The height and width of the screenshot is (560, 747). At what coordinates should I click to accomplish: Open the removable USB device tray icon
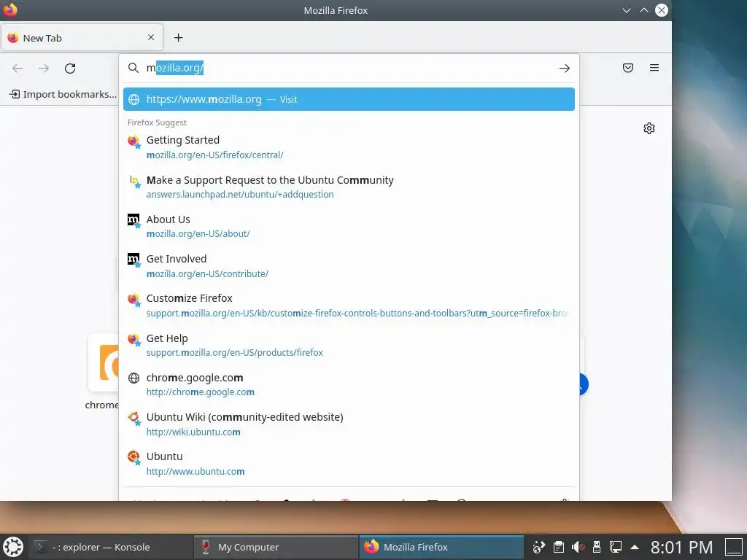tap(596, 547)
